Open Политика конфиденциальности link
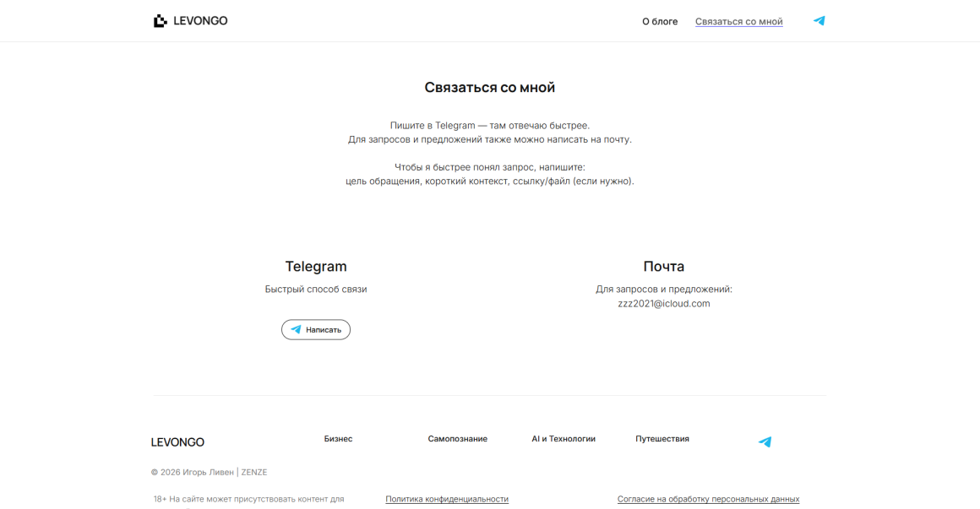Viewport: 980px width, 509px height. tap(447, 499)
